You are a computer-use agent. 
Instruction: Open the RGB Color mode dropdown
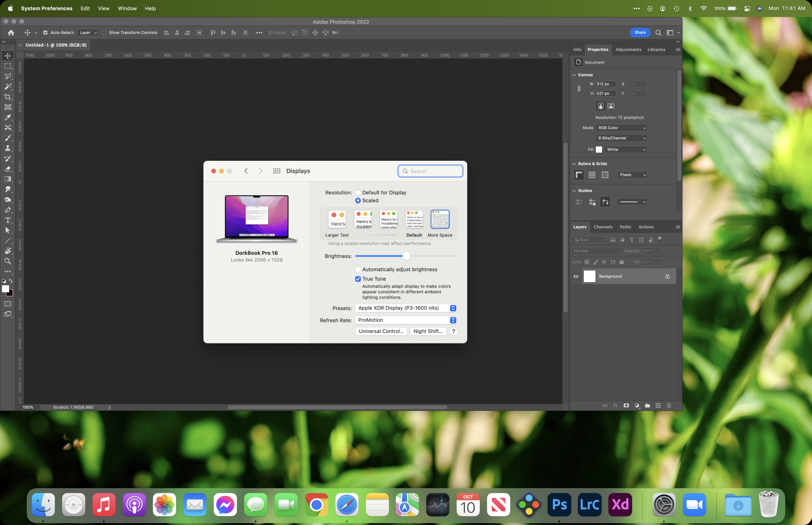pos(621,128)
